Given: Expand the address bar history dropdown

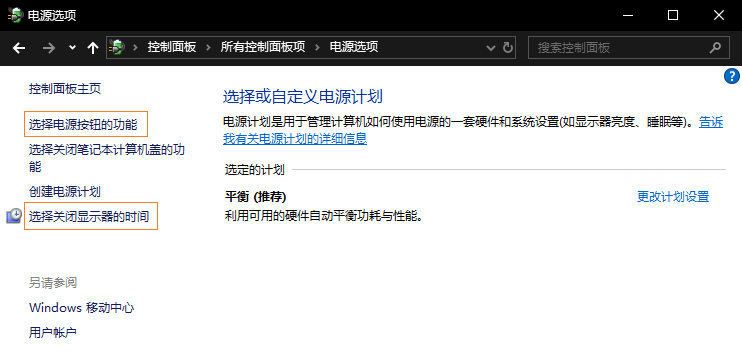Looking at the screenshot, I should (492, 48).
